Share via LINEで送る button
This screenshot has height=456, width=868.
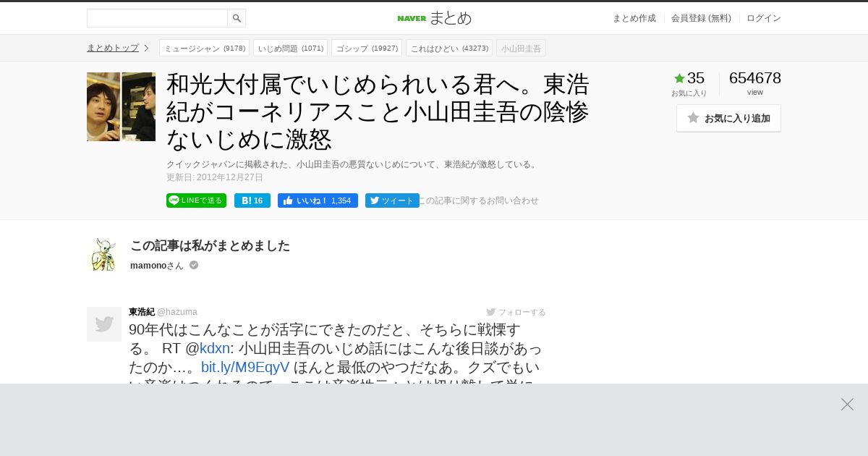pyautogui.click(x=196, y=200)
